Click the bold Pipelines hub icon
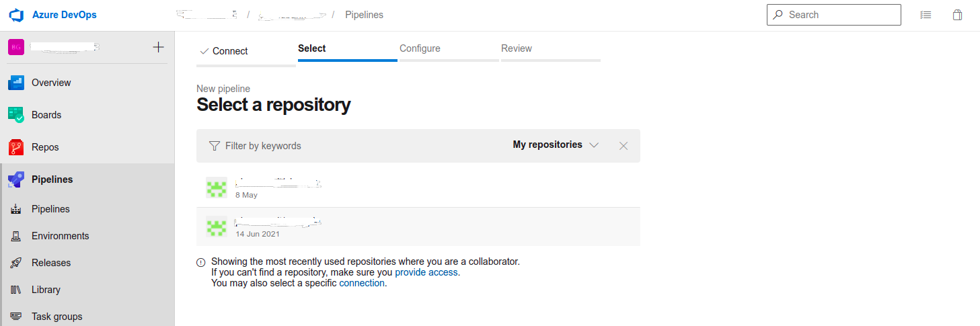The height and width of the screenshot is (326, 980). [x=16, y=179]
